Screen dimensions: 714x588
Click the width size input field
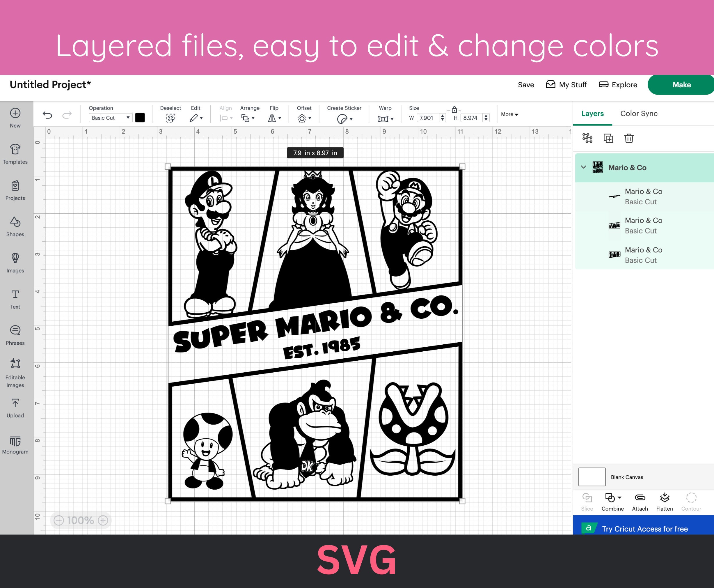click(x=428, y=118)
